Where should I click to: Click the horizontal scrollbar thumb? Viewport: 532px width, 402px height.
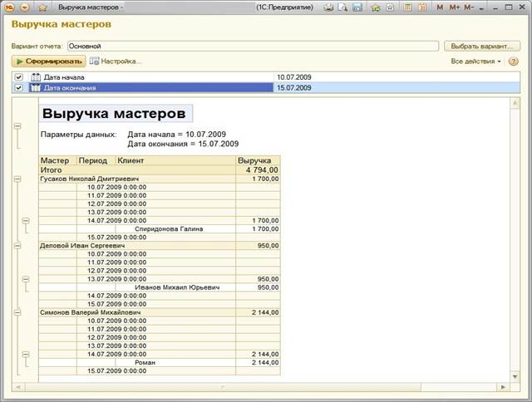click(223, 387)
